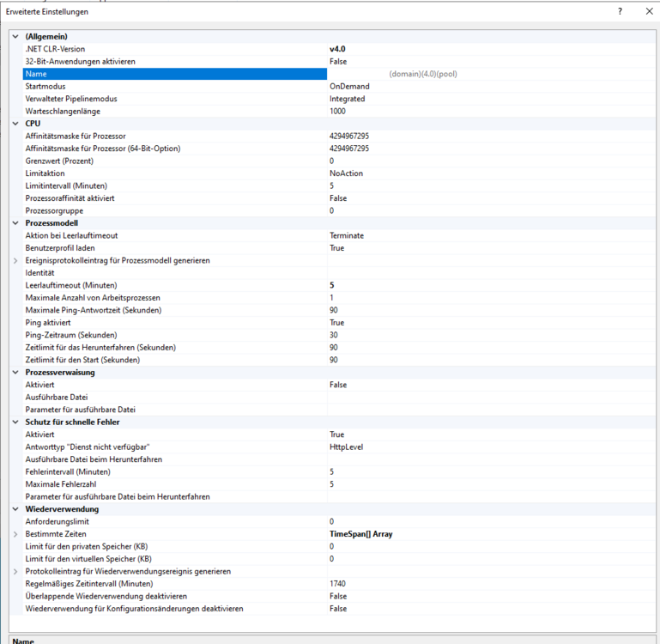Viewport: 660px width, 644px height.
Task: Open Startmodus OnDemand value
Action: 349,87
